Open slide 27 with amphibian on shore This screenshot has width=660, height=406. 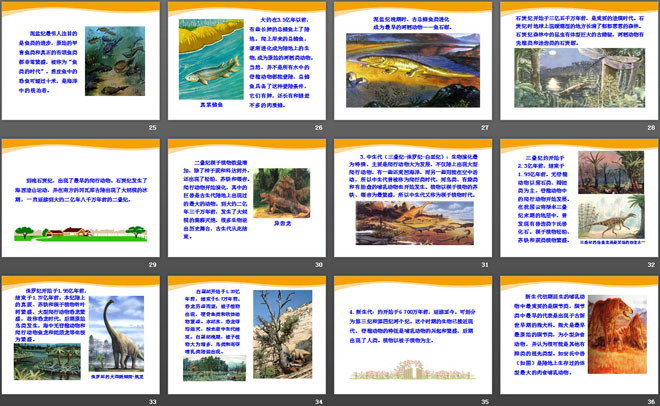(x=413, y=61)
